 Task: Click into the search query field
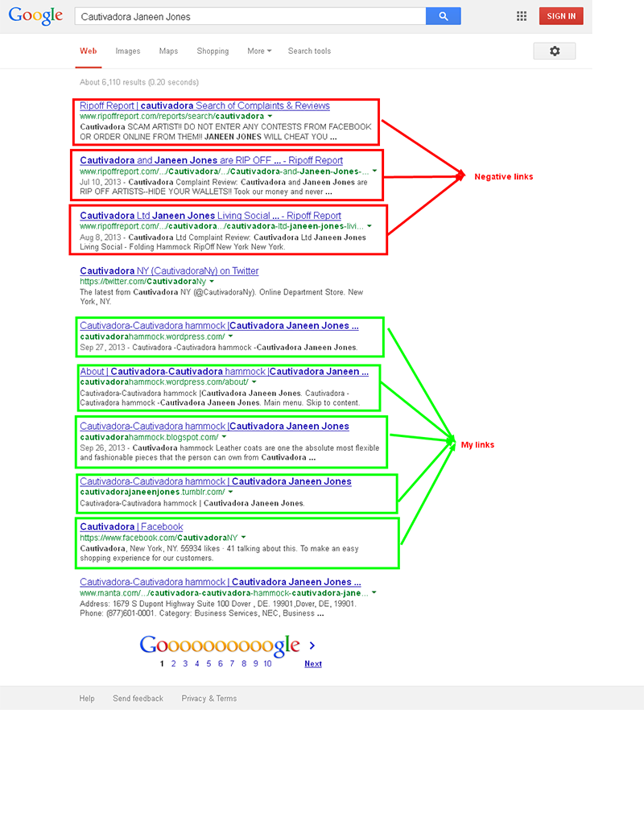coord(250,16)
